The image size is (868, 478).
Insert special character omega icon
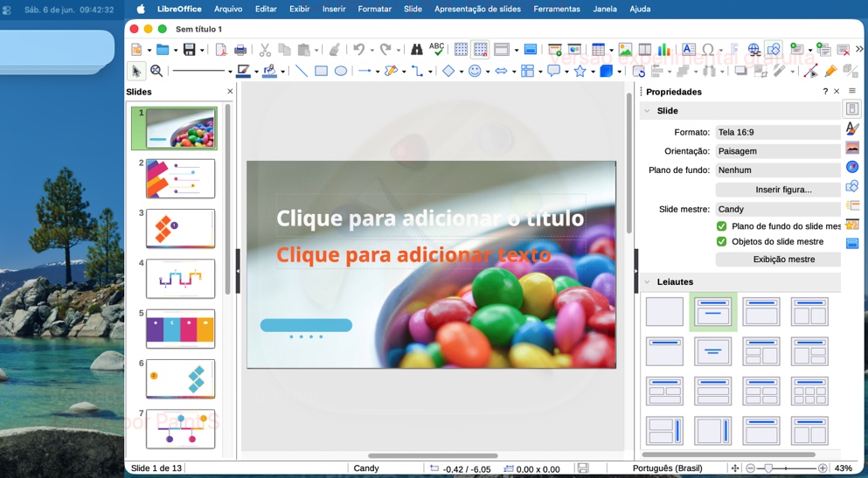point(707,50)
